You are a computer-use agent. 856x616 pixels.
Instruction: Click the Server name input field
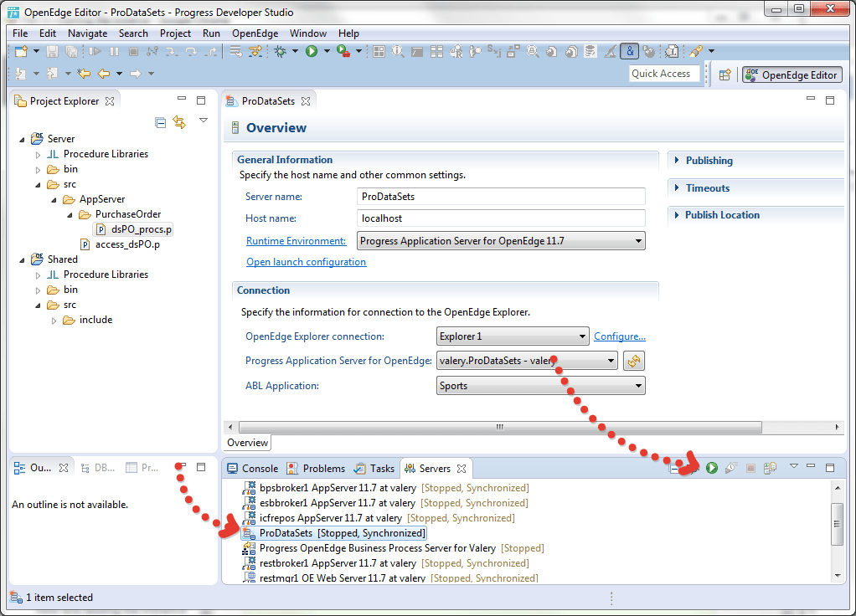click(x=501, y=197)
